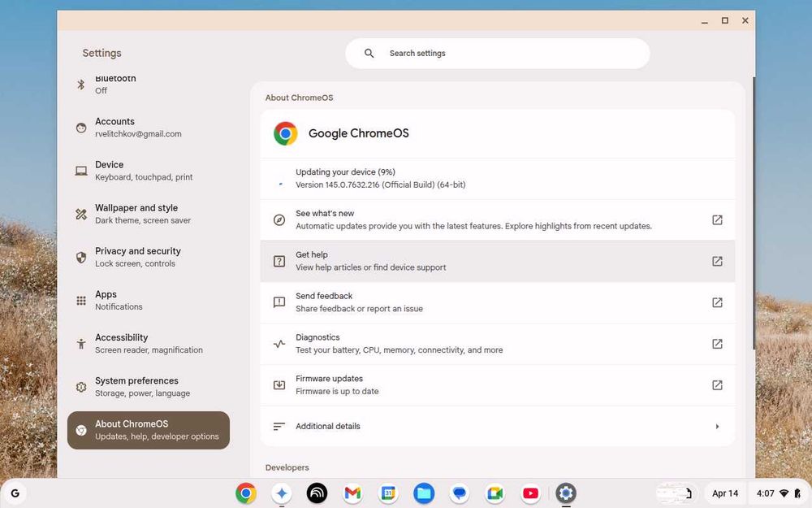Click external link icon for Send feedback
Screen dimensions: 812x508
pos(717,302)
